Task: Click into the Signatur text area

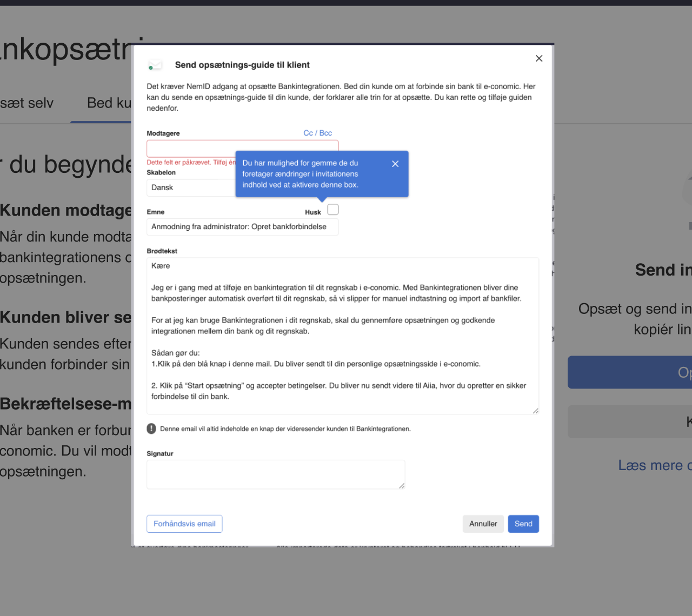Action: (x=275, y=474)
